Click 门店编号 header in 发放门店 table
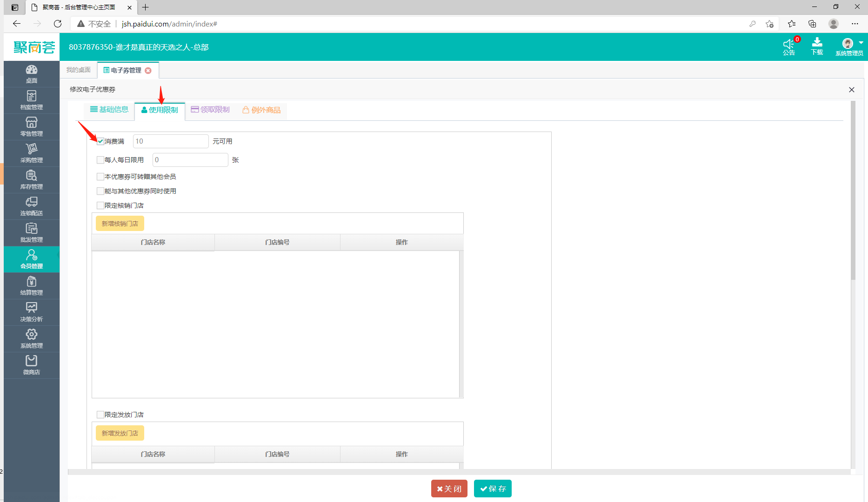Image resolution: width=868 pixels, height=502 pixels. [x=277, y=454]
